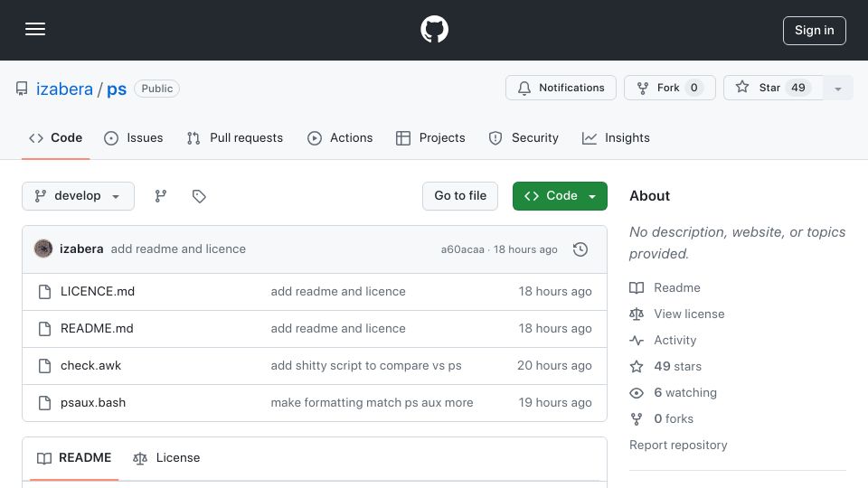Open Activity link in About sidebar
868x488 pixels.
pos(663,341)
